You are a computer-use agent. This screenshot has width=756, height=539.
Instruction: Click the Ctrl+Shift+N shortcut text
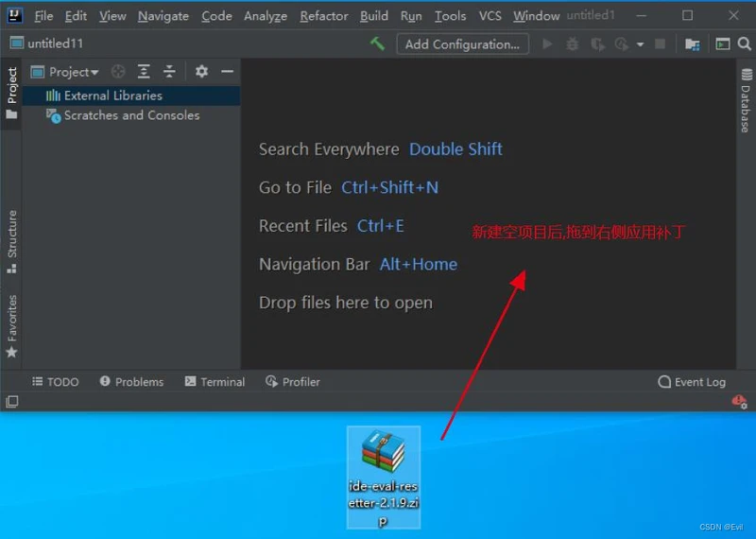tap(389, 187)
